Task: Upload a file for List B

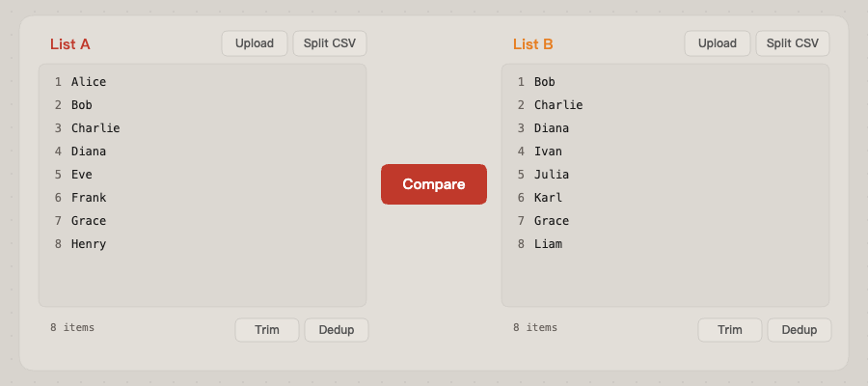Action: (718, 43)
